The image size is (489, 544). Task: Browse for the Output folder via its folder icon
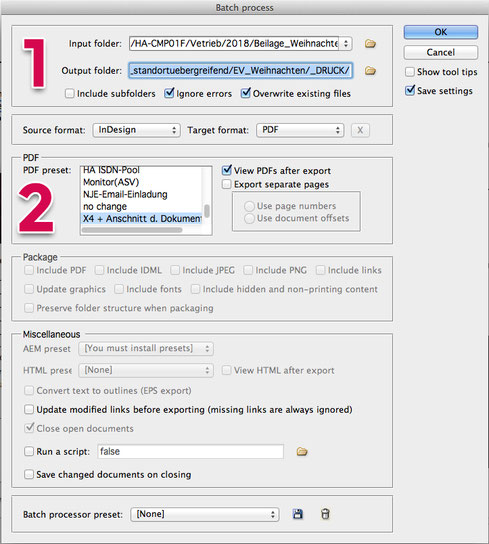(x=370, y=71)
